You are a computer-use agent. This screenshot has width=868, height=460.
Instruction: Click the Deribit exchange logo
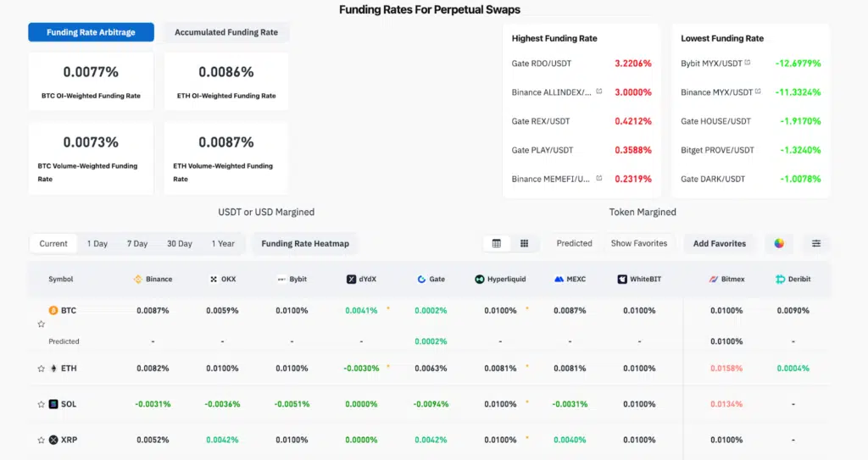tap(781, 279)
